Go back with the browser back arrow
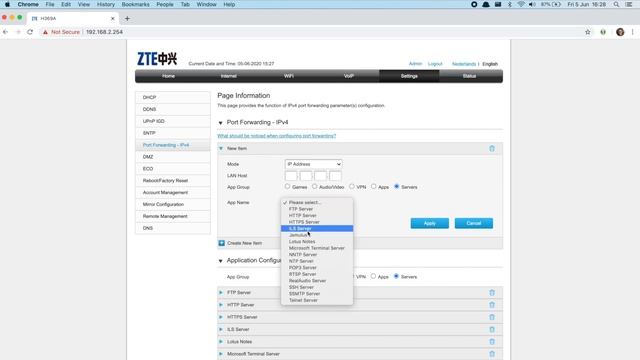The width and height of the screenshot is (640, 360). click(5, 32)
